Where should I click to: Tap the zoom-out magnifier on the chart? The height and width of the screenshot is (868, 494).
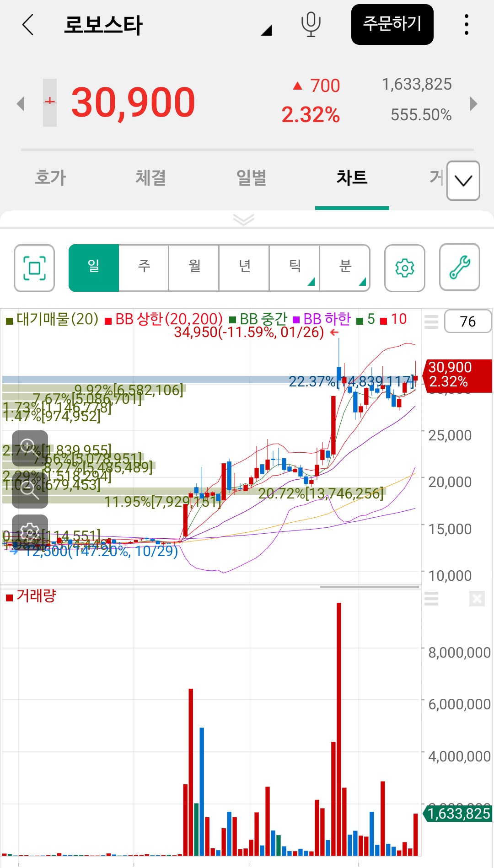30,490
